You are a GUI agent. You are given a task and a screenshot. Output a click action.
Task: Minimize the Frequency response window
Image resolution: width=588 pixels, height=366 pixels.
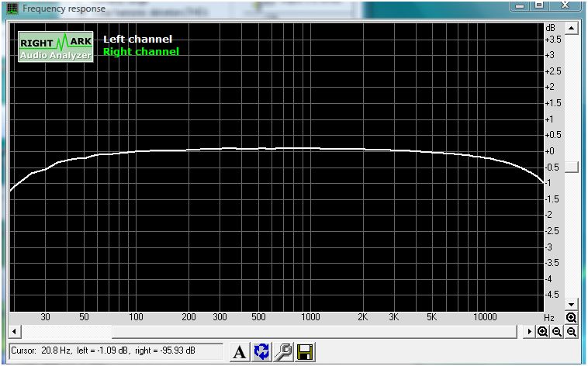(518, 7)
